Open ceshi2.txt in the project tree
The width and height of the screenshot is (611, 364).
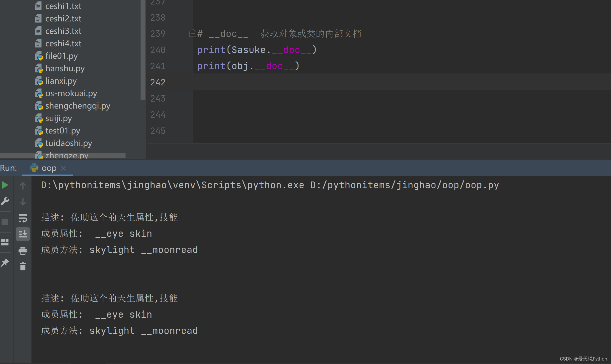click(63, 18)
